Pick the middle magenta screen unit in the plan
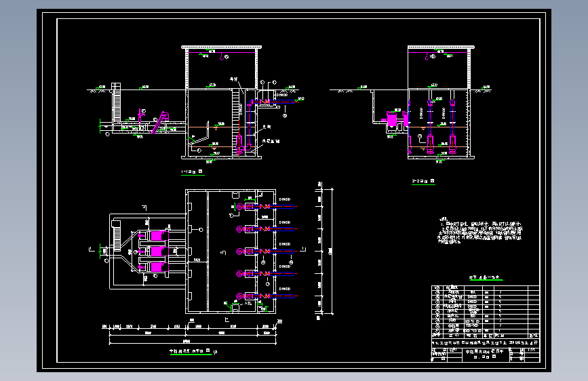This screenshot has height=381, width=588. pos(159,252)
